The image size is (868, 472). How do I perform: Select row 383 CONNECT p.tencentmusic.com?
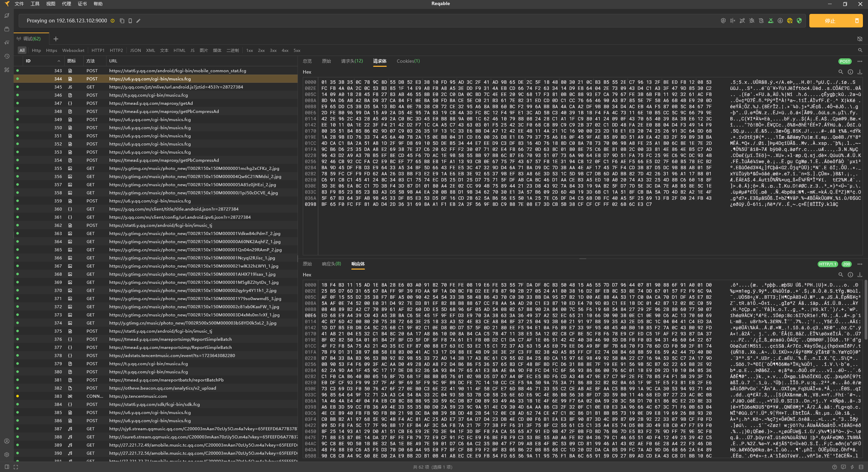click(x=156, y=396)
